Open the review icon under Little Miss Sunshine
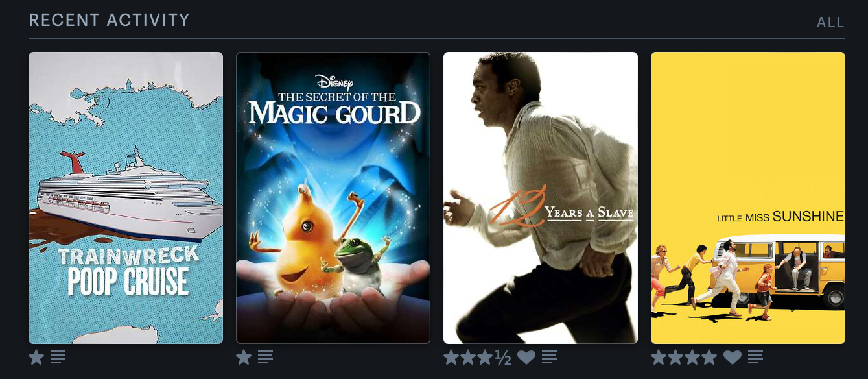868x379 pixels. [755, 357]
